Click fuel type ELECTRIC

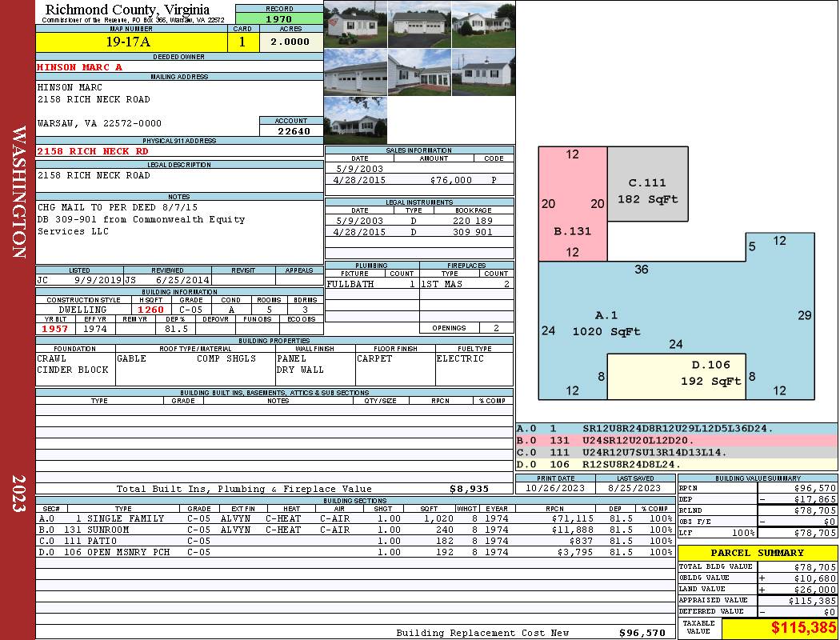coord(460,358)
